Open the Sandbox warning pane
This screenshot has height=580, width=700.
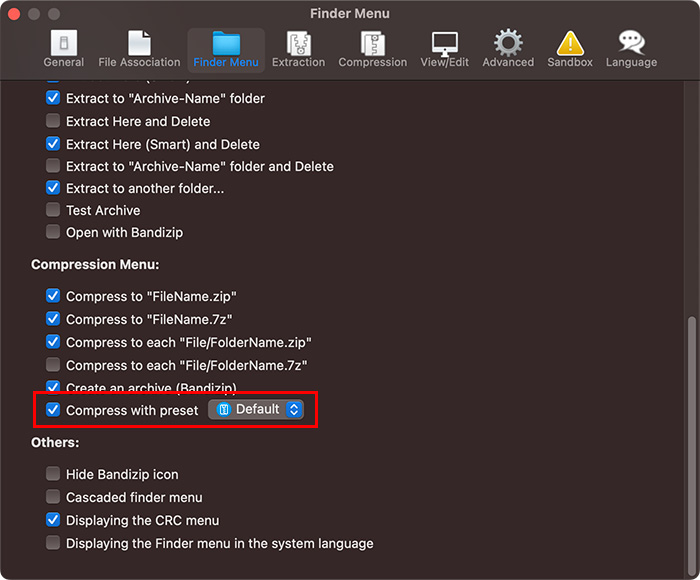pos(569,49)
